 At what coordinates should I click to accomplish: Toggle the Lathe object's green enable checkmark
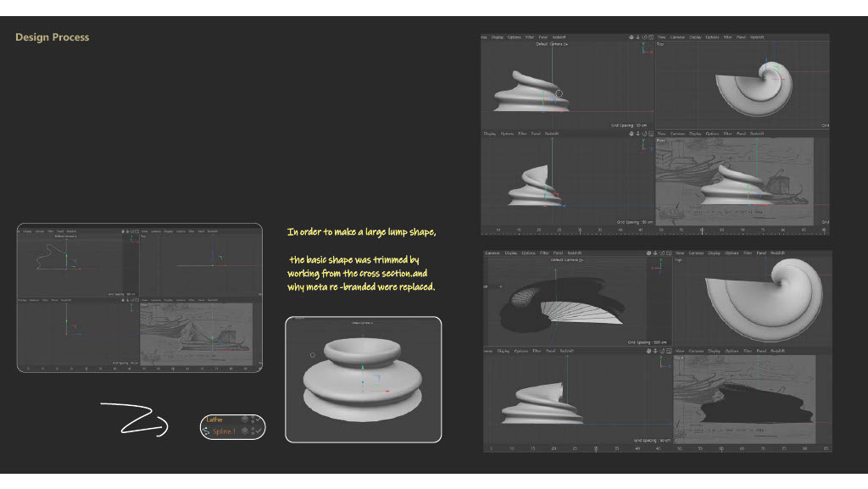pyautogui.click(x=259, y=420)
